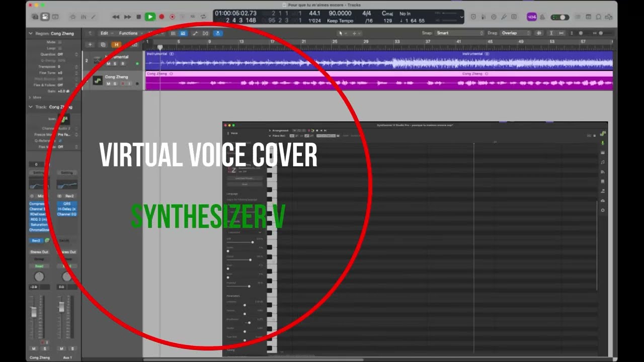Image resolution: width=644 pixels, height=362 pixels.
Task: Click the ChromaGlow plug-in slot
Action: (39, 230)
